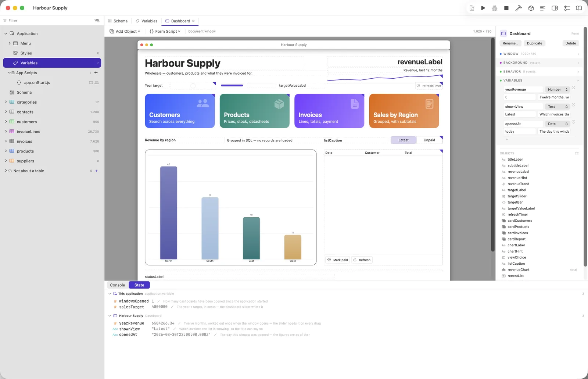The height and width of the screenshot is (379, 588).
Task: Click the Year target slider knob
Action: point(193,86)
